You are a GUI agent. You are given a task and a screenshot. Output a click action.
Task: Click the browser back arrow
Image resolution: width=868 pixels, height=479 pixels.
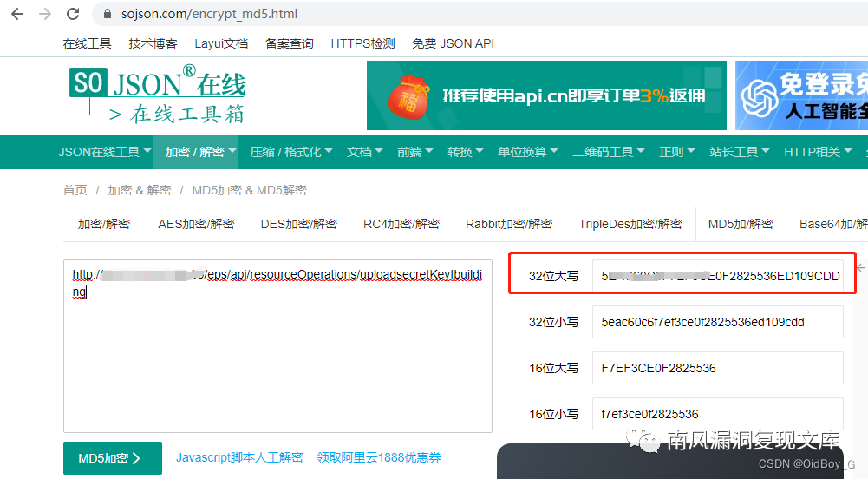[17, 14]
